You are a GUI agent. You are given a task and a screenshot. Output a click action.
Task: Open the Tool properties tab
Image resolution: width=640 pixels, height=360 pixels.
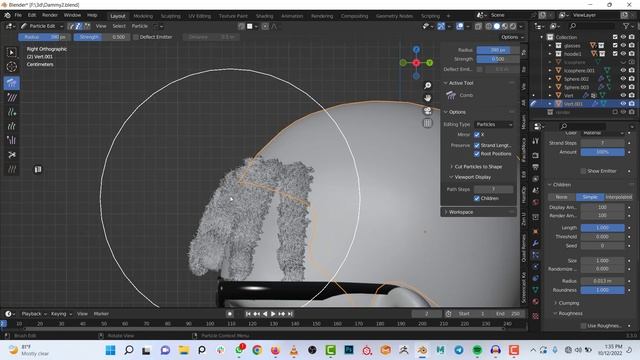point(536,141)
